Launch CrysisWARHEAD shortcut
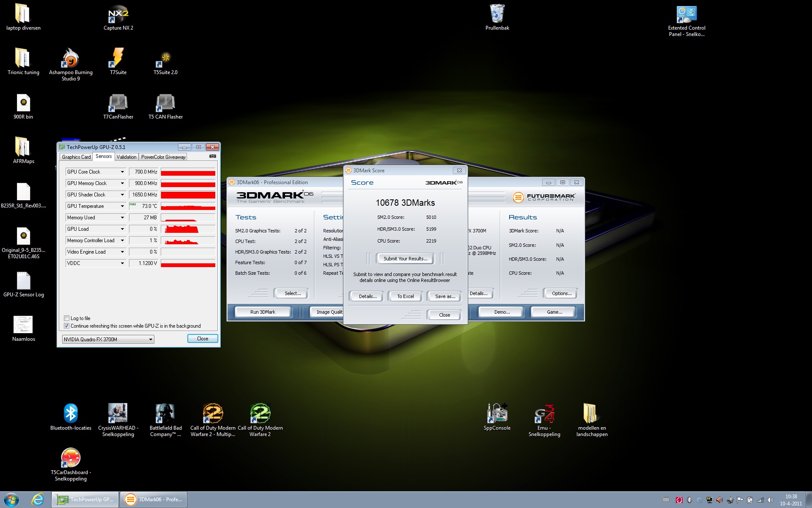The image size is (812, 508). pyautogui.click(x=118, y=420)
